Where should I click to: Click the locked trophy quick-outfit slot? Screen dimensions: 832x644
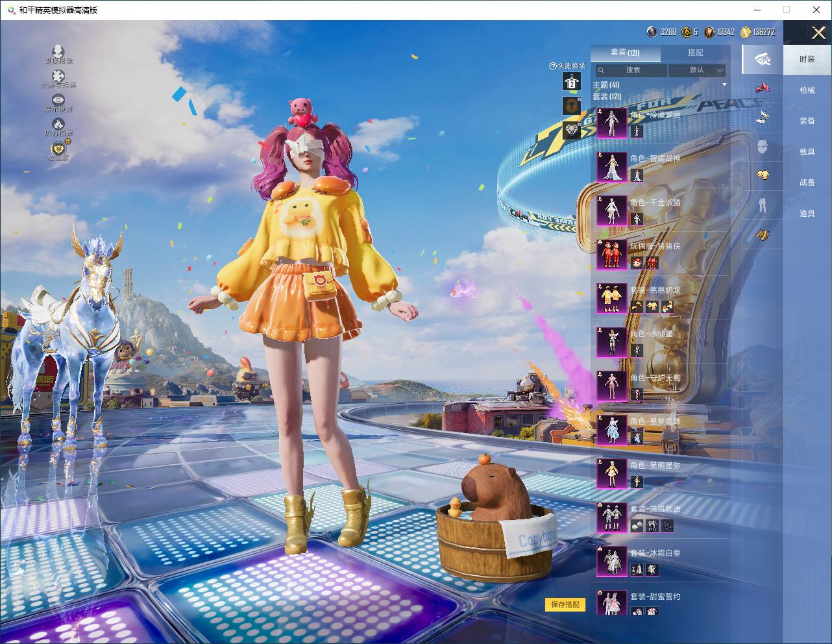coord(571,105)
